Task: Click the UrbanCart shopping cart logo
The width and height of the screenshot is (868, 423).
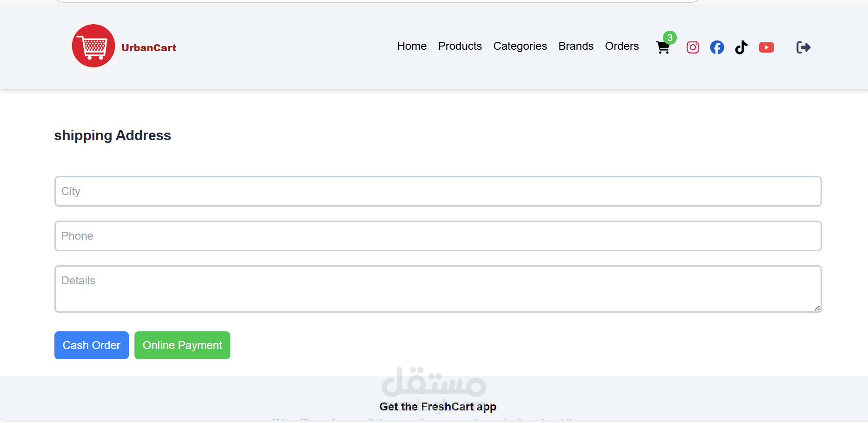Action: point(93,46)
